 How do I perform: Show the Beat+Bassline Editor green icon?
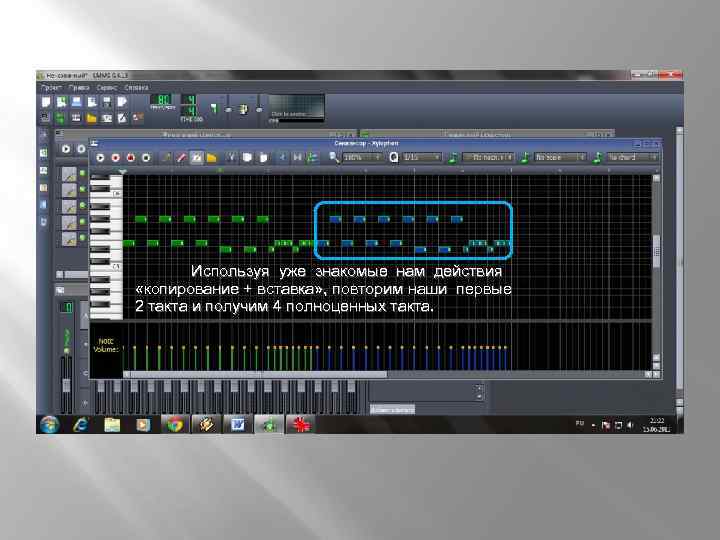(x=60, y=118)
